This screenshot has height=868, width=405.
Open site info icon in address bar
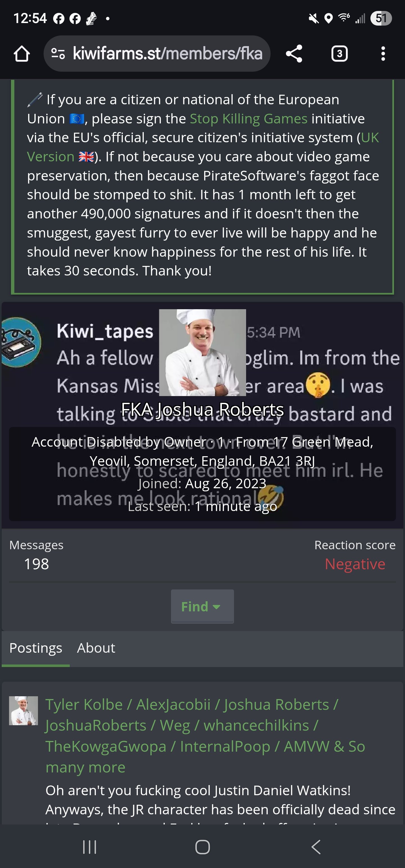(58, 54)
